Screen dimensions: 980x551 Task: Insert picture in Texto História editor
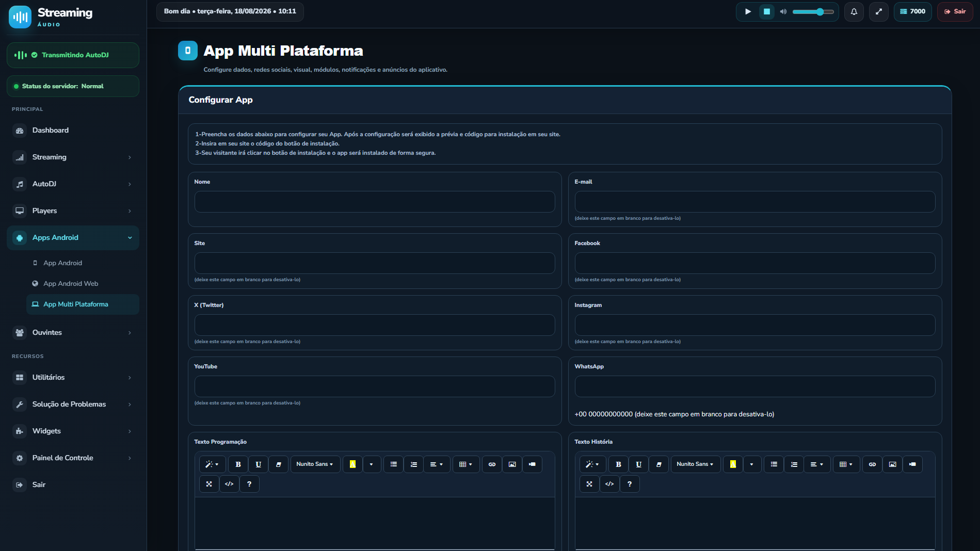(892, 464)
